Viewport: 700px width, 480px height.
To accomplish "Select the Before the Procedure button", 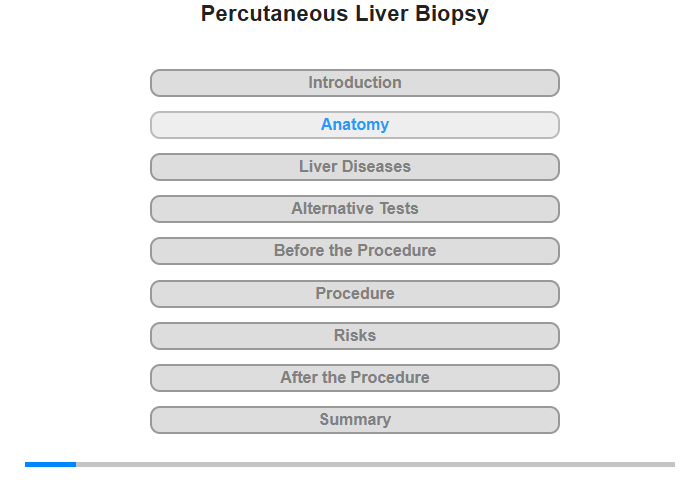I will (355, 251).
